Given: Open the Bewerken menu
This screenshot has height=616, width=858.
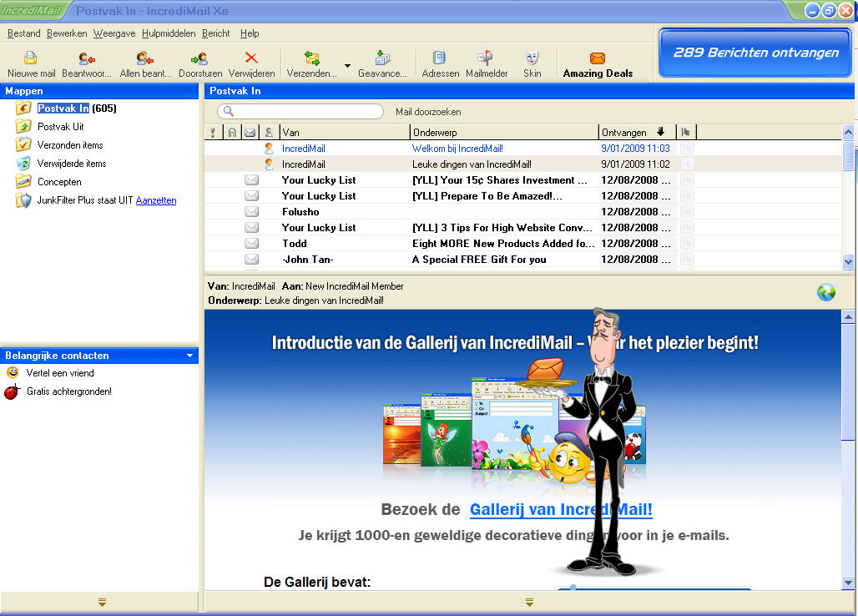Looking at the screenshot, I should point(67,33).
